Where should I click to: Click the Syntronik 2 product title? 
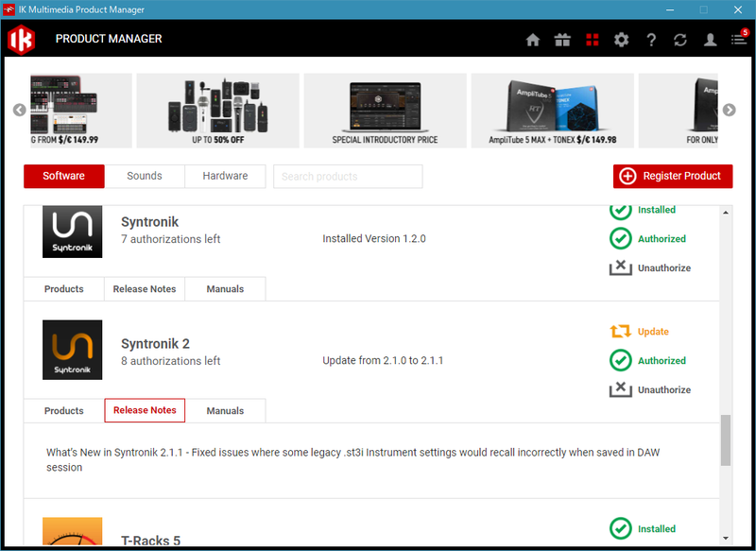pyautogui.click(x=155, y=344)
